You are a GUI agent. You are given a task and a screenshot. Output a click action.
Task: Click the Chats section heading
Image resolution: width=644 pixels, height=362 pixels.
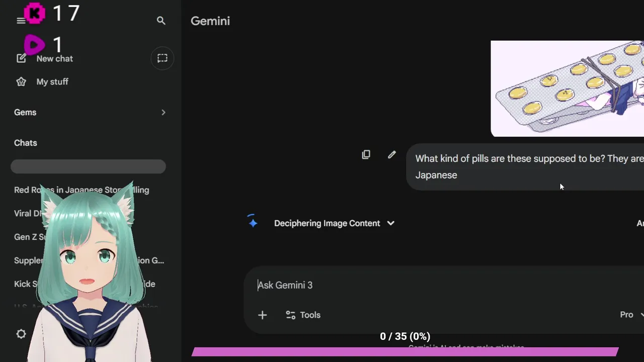(26, 143)
